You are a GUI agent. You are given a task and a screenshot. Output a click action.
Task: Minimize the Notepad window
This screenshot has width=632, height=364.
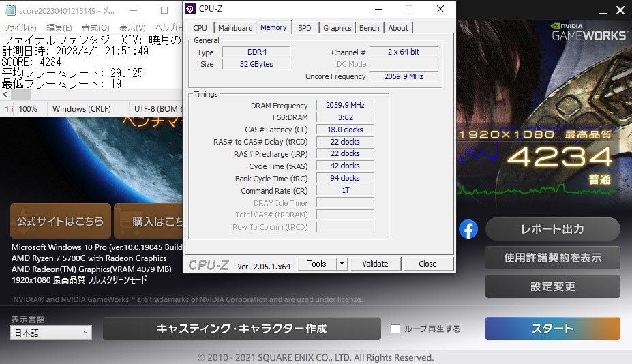[134, 10]
